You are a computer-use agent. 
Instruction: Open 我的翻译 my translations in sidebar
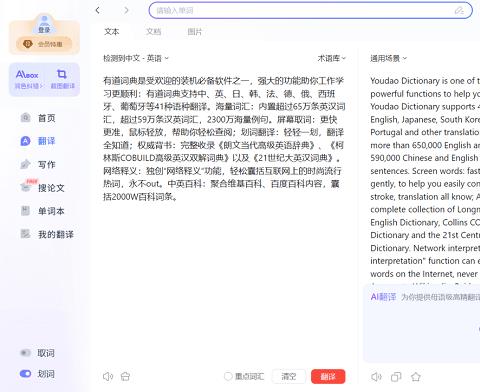pos(56,234)
